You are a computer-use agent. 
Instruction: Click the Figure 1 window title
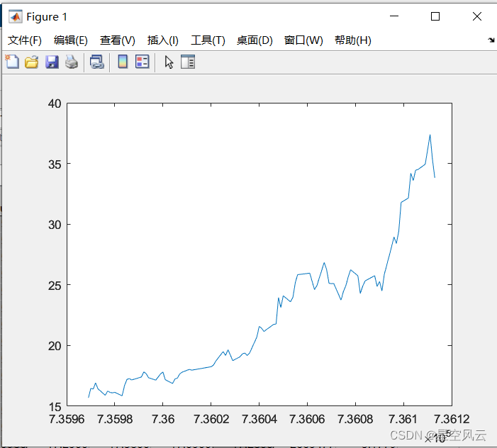coord(47,17)
